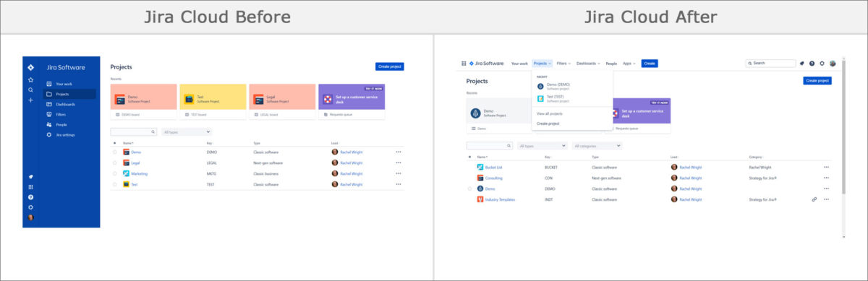
Task: Open the more actions menu for Bucket List row
Action: [826, 167]
